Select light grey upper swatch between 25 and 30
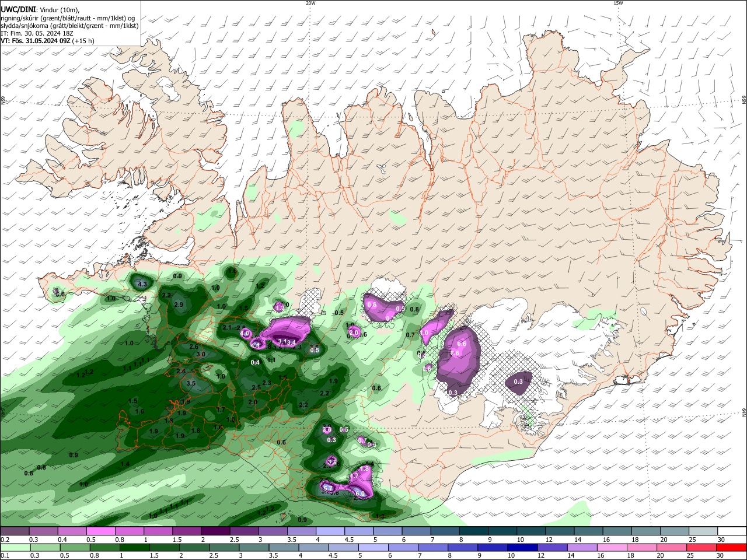This screenshot has width=747, height=560. [704, 531]
